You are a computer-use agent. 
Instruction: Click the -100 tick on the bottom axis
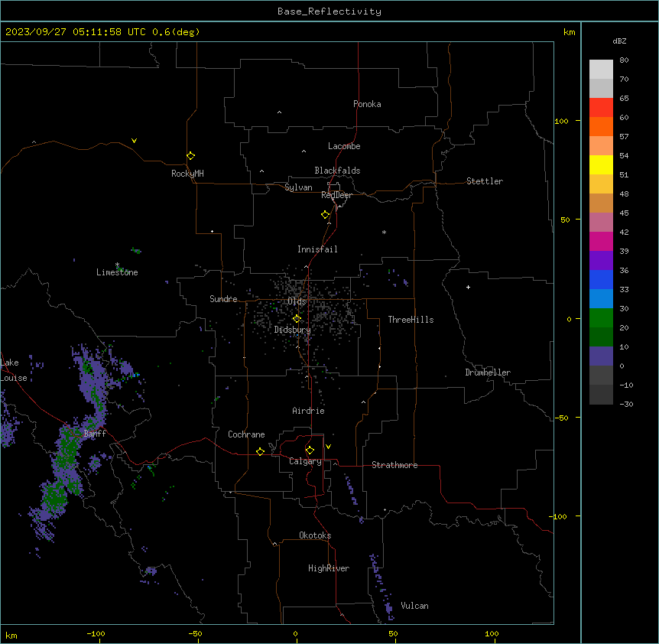click(x=96, y=633)
